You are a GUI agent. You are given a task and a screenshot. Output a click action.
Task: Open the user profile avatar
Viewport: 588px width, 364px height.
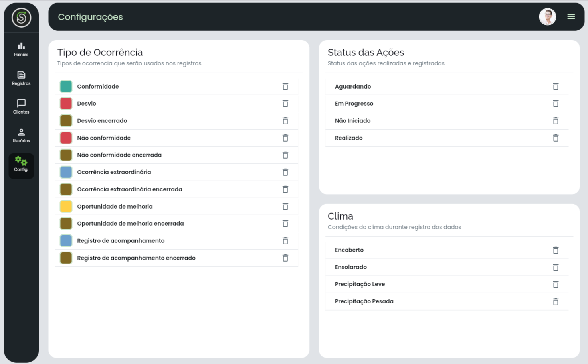(x=547, y=17)
